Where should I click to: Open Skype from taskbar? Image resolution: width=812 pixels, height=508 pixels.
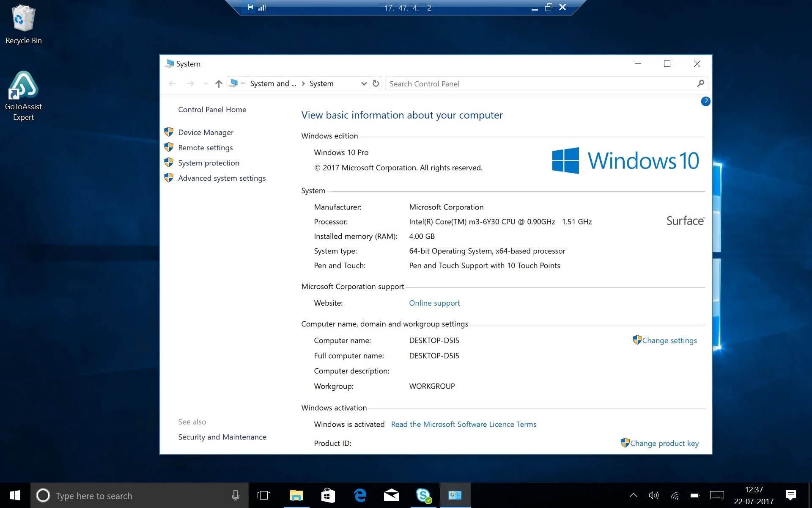(x=423, y=495)
